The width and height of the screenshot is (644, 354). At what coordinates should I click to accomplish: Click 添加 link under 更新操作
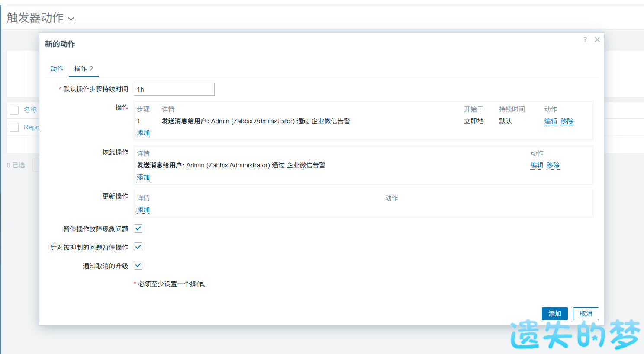pos(143,210)
